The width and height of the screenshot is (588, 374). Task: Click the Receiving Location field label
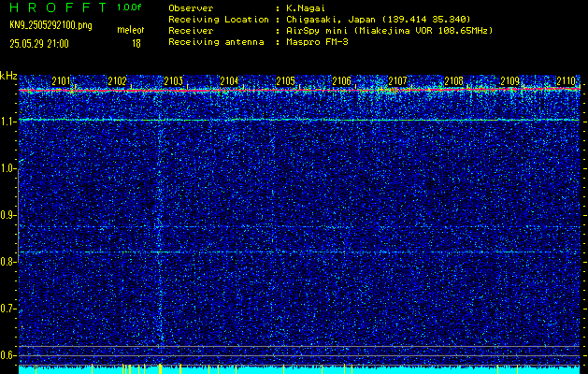(x=219, y=19)
